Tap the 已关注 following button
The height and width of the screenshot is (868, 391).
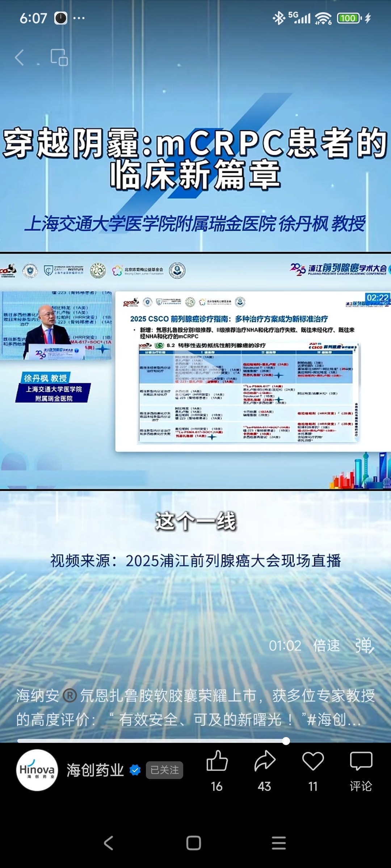coord(164,770)
